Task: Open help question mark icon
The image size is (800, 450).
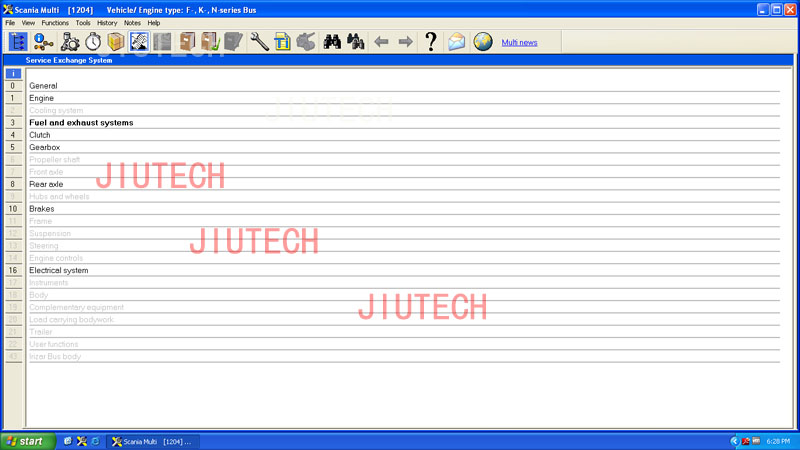Action: pos(431,42)
